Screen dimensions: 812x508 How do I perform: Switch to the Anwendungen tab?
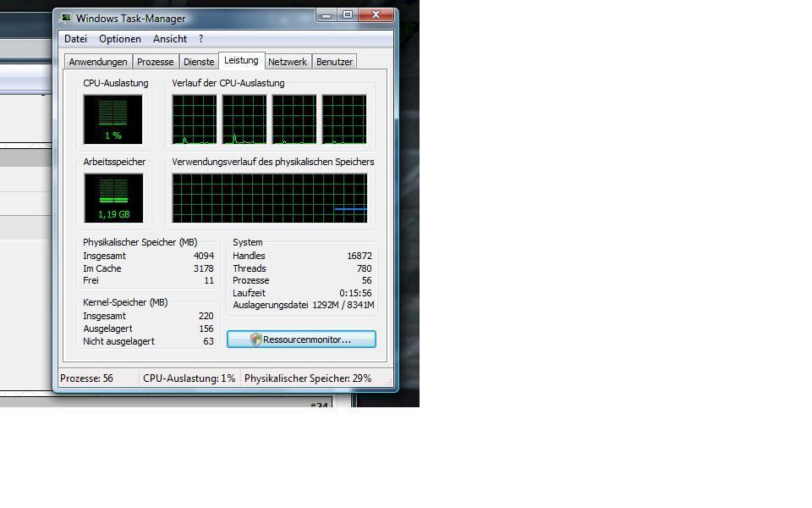[98, 62]
